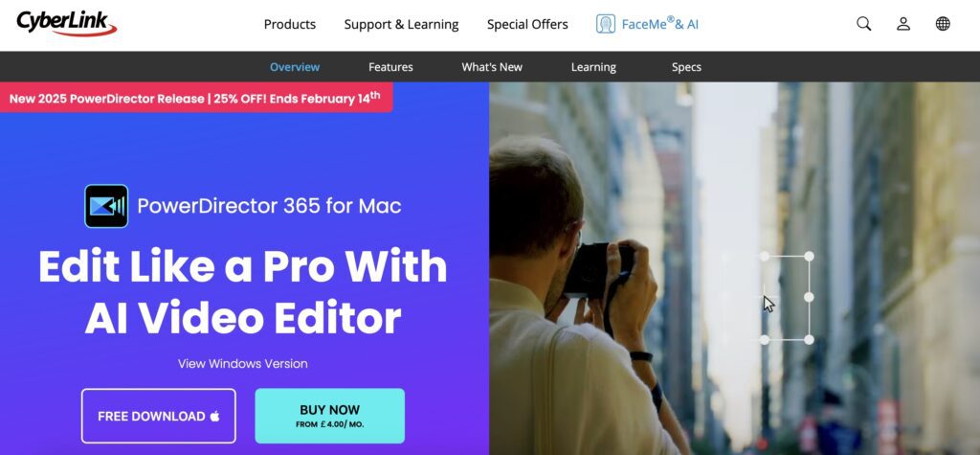The width and height of the screenshot is (980, 455).
Task: Expand the Products menu
Action: (x=289, y=24)
